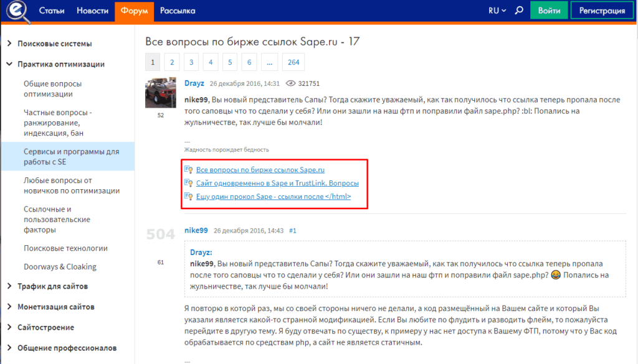Screen dimensions: 638x364
Task: Click the 504 placeholder avatar for nike99
Action: tap(161, 235)
